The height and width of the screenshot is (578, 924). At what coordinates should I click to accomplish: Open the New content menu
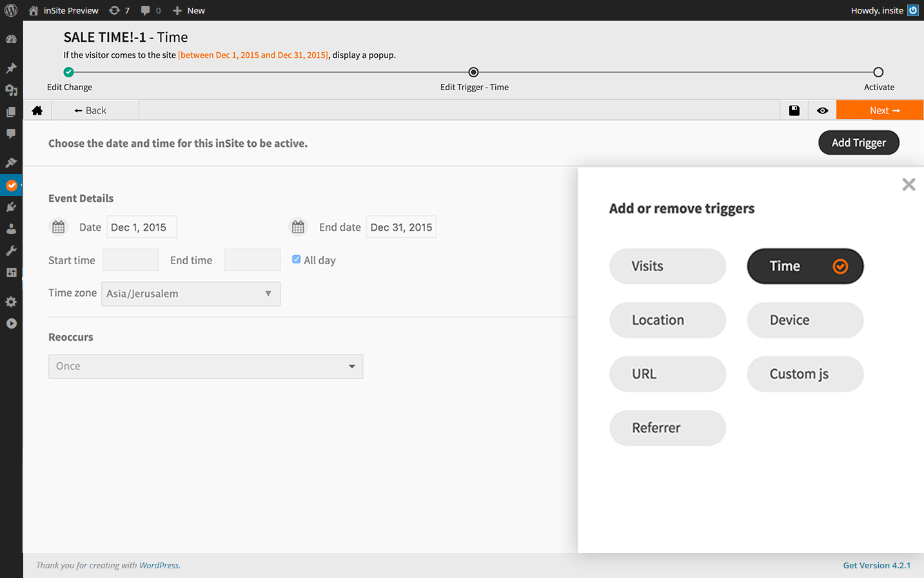click(189, 10)
